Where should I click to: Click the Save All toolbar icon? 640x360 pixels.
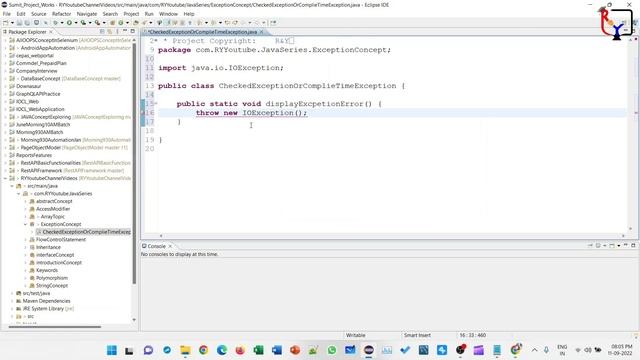tap(27, 23)
